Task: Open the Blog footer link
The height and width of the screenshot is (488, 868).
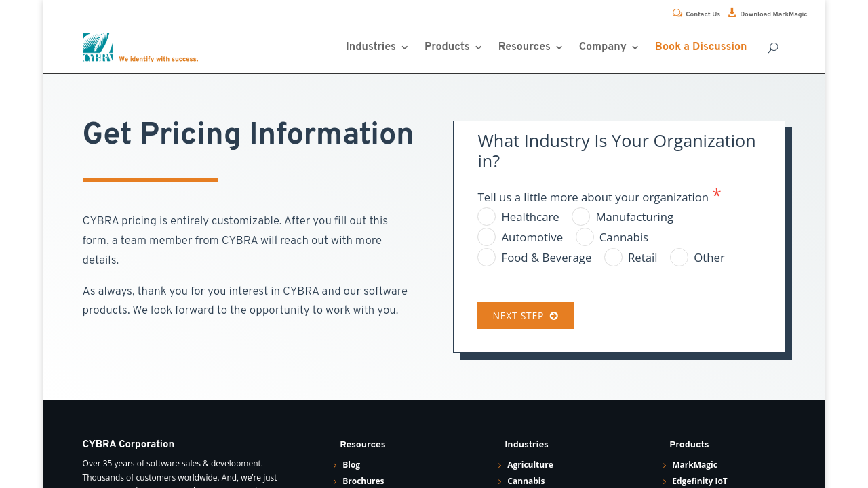Action: (351, 465)
